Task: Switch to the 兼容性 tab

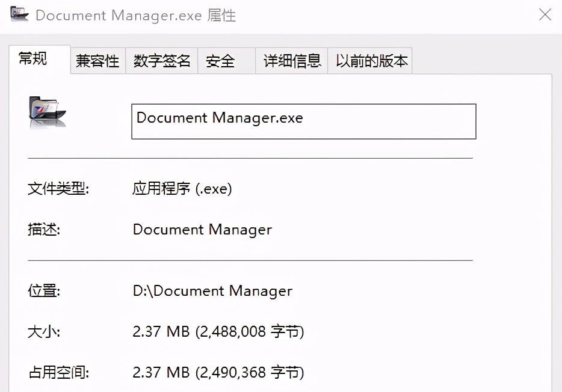Action: (97, 60)
